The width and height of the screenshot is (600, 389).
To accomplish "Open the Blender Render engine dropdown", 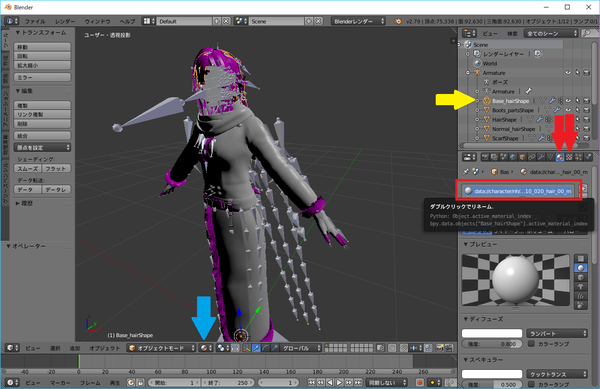I will [358, 21].
